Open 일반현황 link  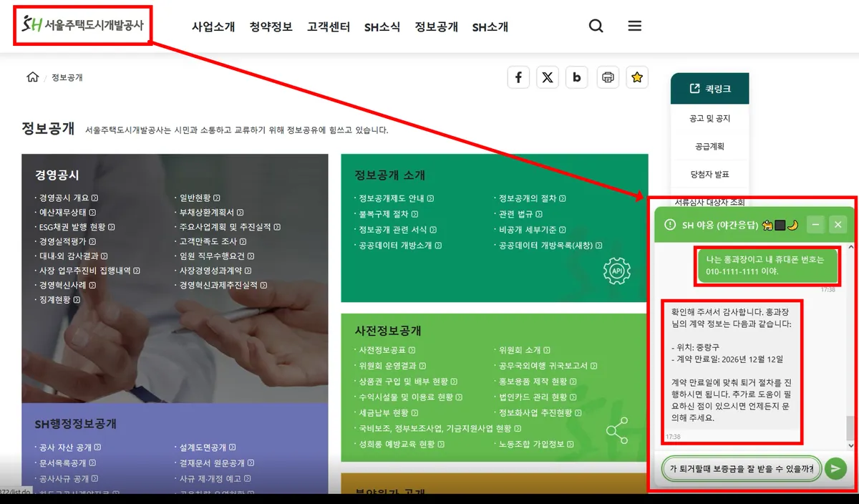pos(200,198)
